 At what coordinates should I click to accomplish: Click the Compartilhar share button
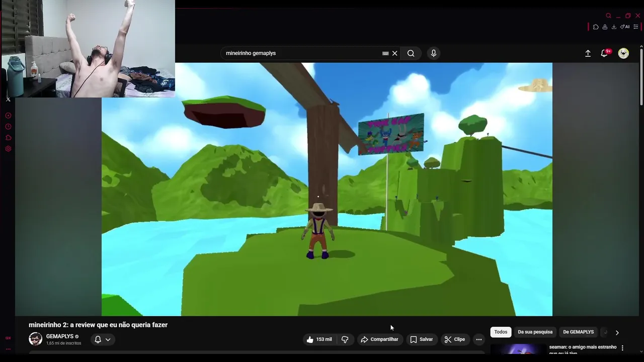click(x=379, y=339)
